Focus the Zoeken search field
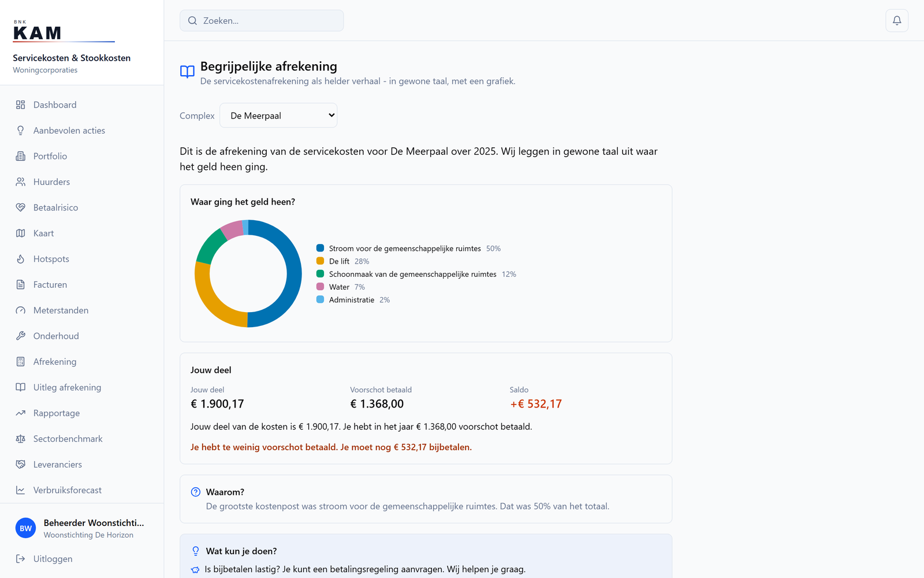The image size is (924, 578). pyautogui.click(x=262, y=21)
